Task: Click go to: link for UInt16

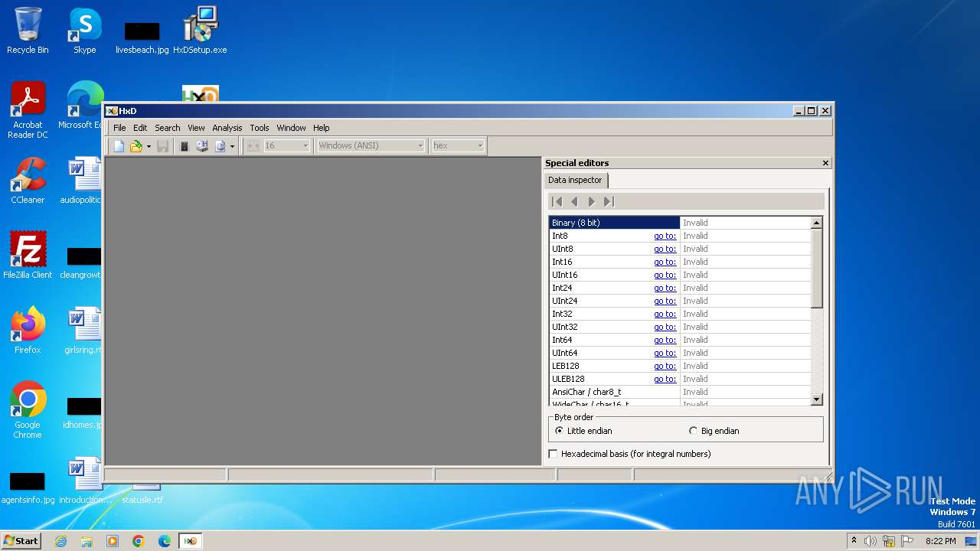Action: [x=665, y=275]
